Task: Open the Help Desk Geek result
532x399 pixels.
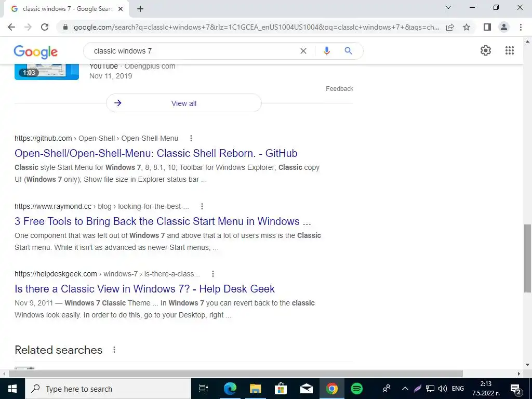Action: 144,289
